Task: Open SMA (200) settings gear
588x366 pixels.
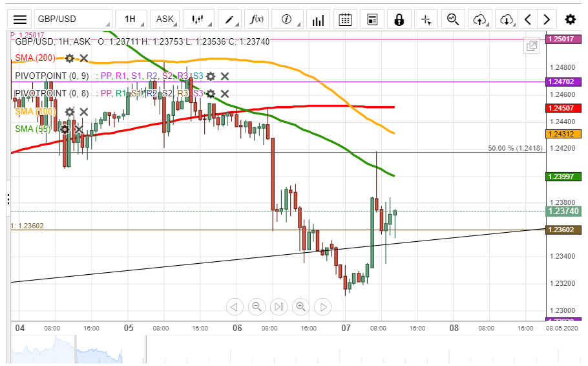Action: (x=69, y=58)
